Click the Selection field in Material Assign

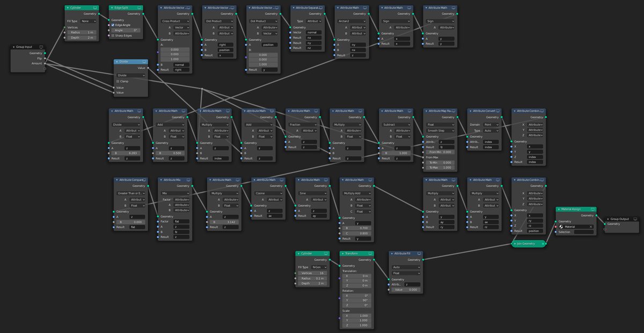click(584, 232)
